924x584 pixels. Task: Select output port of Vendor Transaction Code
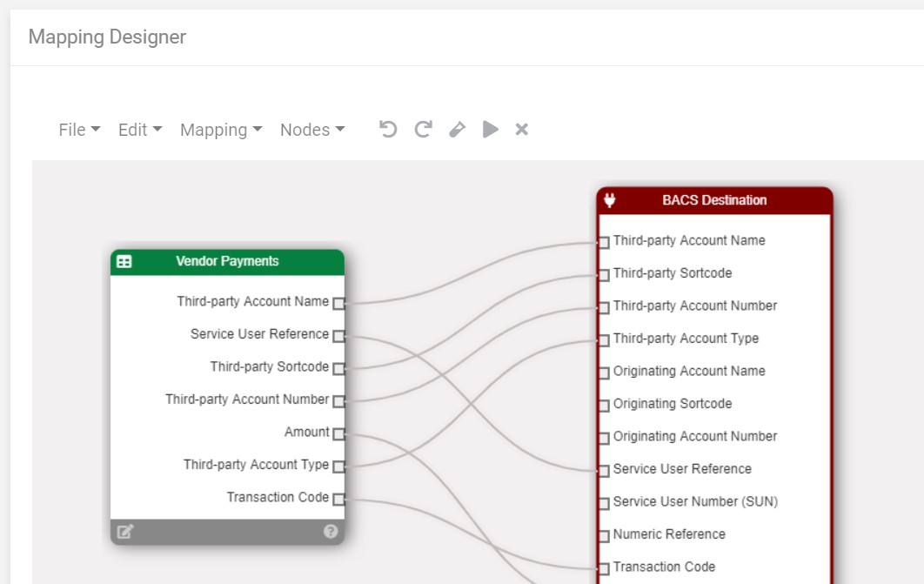click(x=338, y=499)
